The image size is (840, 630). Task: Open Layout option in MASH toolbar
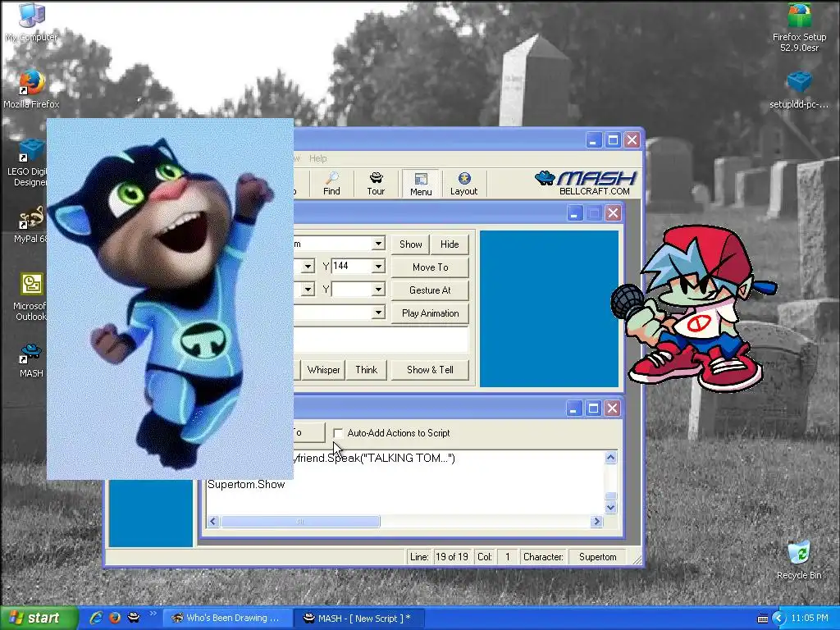tap(463, 184)
